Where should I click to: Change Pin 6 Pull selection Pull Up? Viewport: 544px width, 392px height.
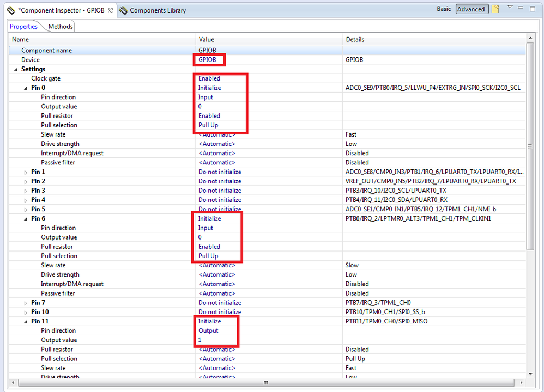pyautogui.click(x=208, y=256)
